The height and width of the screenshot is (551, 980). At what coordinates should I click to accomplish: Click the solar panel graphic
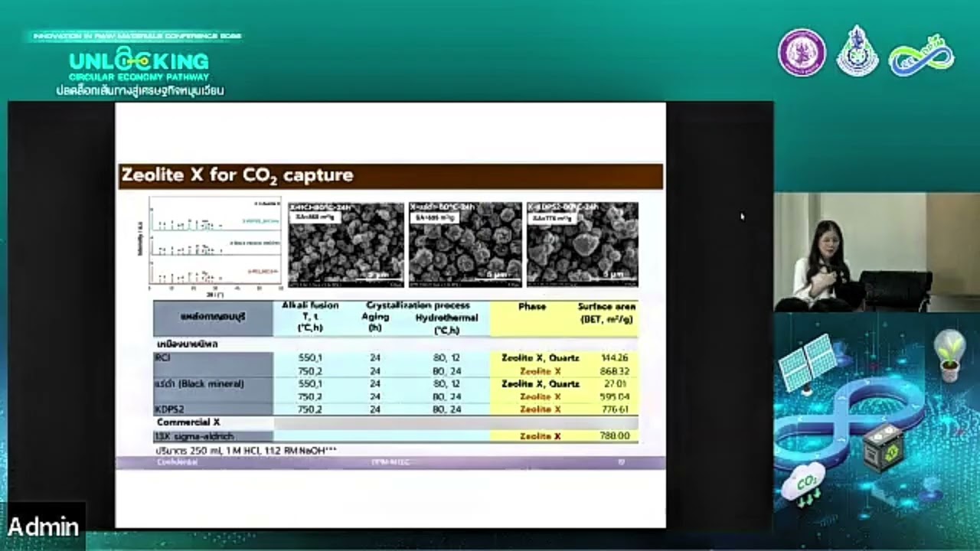[808, 363]
